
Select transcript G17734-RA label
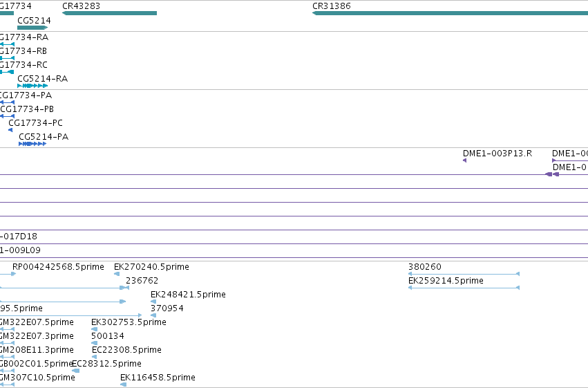[x=24, y=37]
